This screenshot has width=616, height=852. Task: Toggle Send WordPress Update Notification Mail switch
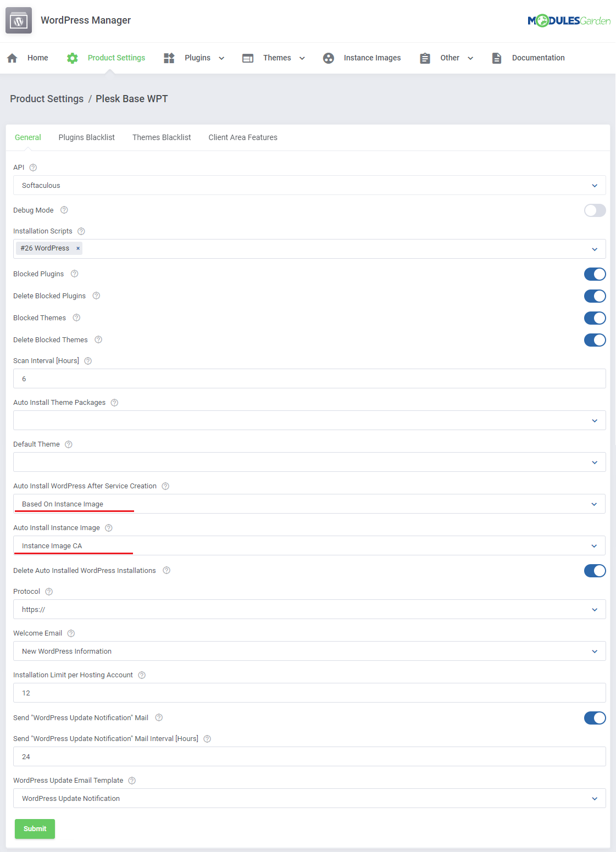tap(595, 718)
